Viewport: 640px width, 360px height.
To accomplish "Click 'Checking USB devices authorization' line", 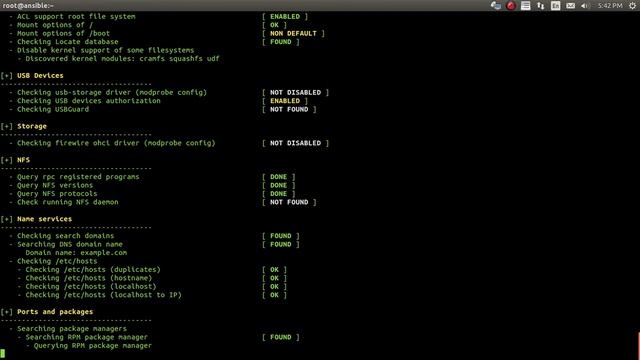I will tap(89, 101).
